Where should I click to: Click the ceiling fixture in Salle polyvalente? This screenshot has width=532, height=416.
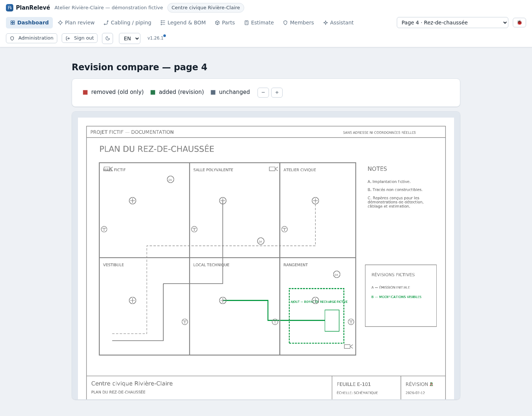[x=223, y=201]
